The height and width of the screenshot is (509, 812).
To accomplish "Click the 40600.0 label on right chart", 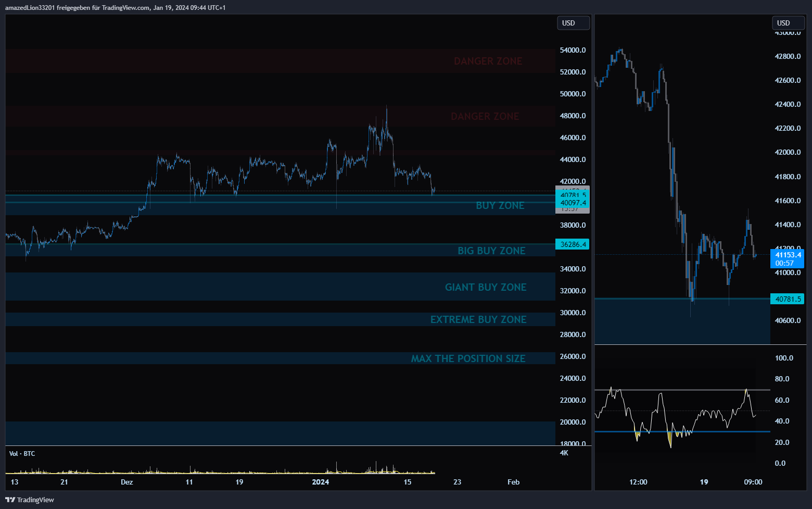I will pos(788,320).
